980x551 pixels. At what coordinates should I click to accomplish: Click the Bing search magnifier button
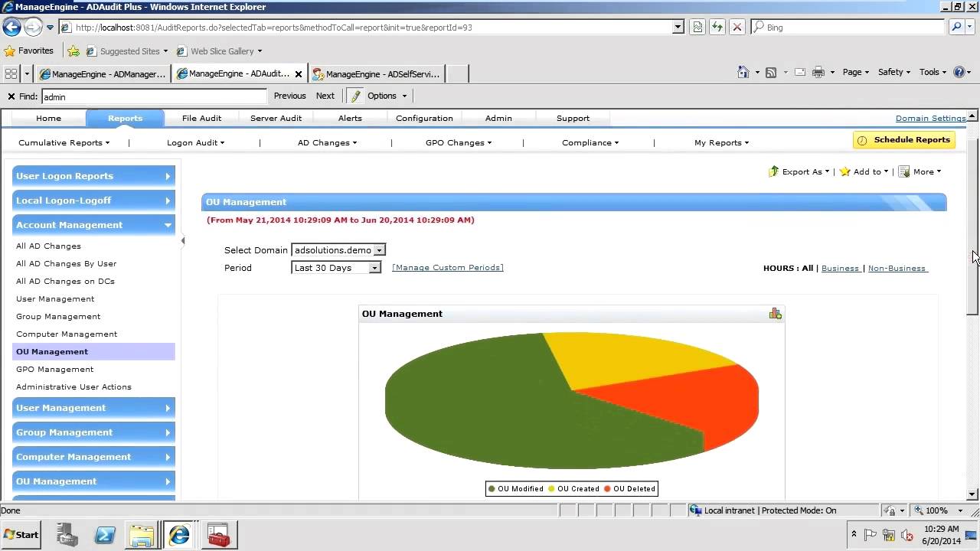pos(955,27)
